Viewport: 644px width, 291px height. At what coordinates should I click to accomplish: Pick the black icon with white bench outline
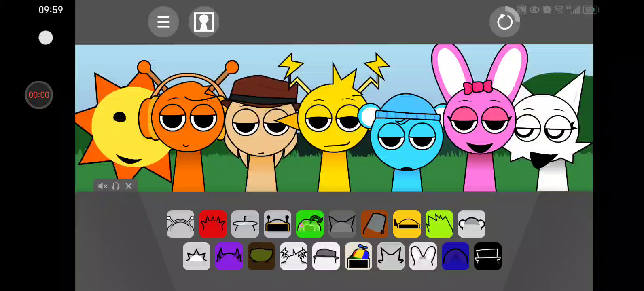(488, 256)
